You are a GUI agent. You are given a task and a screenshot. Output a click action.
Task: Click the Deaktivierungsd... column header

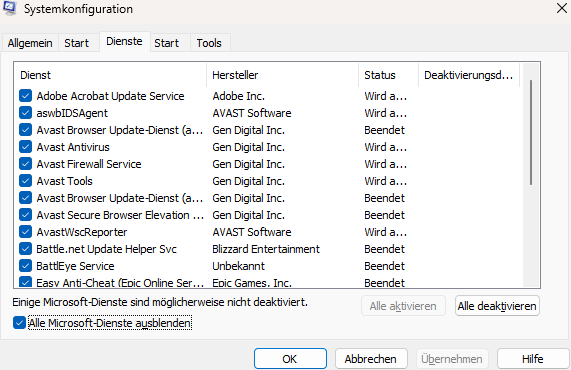[469, 75]
